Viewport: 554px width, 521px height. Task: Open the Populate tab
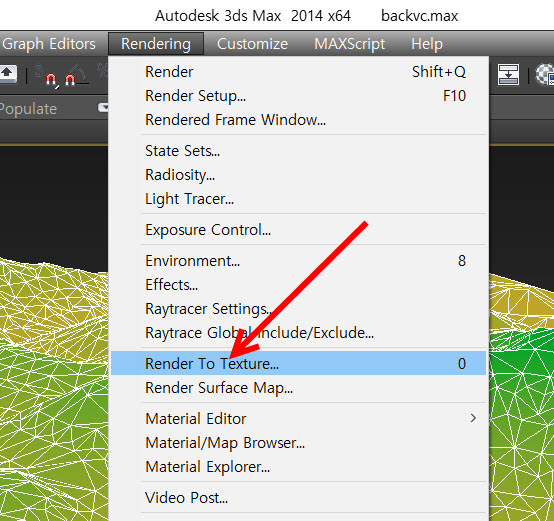pyautogui.click(x=28, y=109)
